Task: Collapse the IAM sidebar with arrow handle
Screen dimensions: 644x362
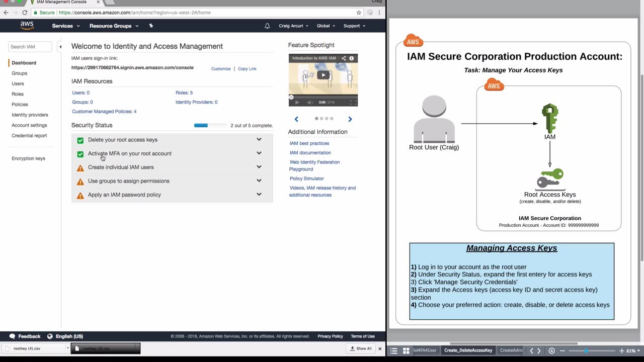Action: click(x=60, y=47)
